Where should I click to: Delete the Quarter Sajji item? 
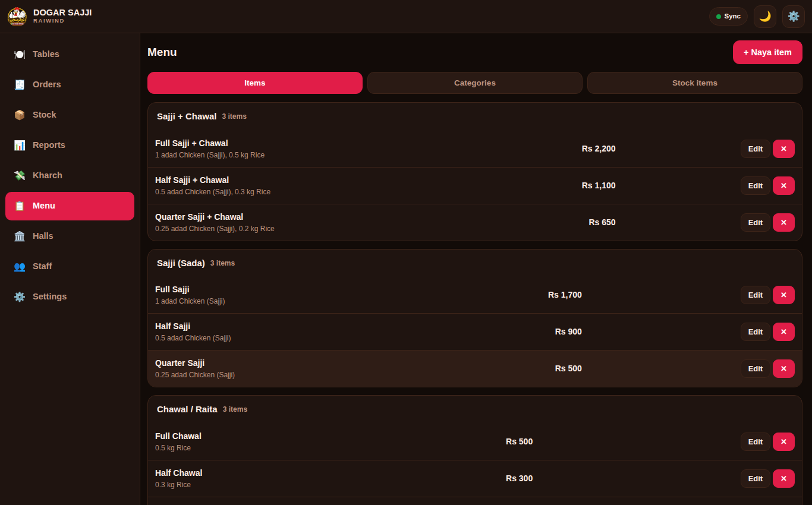(783, 369)
